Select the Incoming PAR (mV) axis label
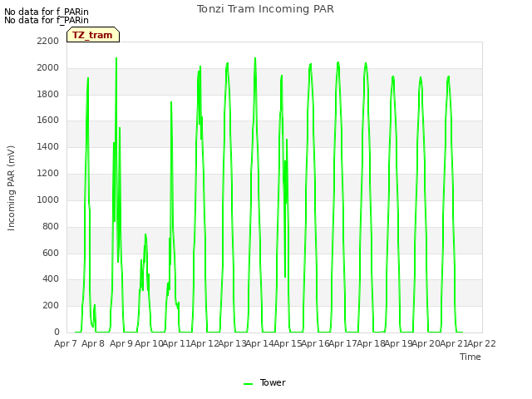Screen dimensions: 532x399 point(11,189)
